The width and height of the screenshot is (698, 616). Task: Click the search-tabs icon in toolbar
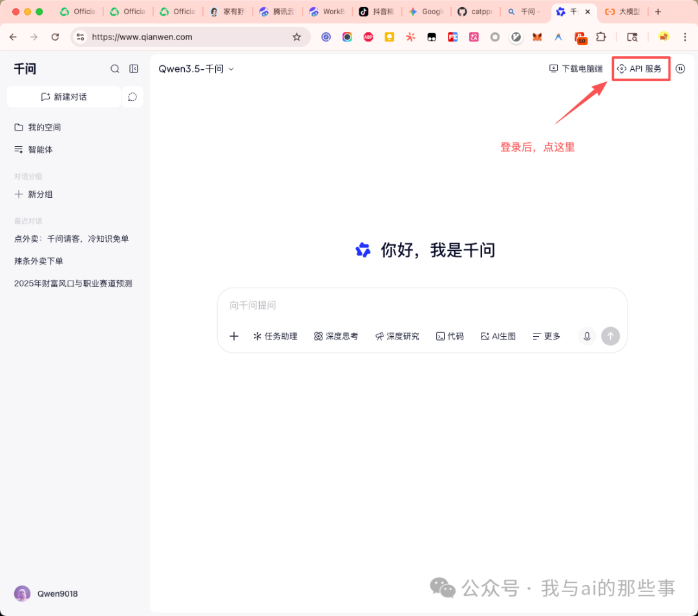[x=632, y=37]
